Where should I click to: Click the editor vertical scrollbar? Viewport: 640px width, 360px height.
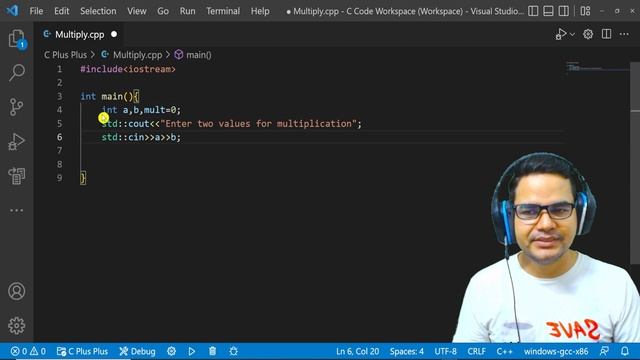[x=635, y=163]
